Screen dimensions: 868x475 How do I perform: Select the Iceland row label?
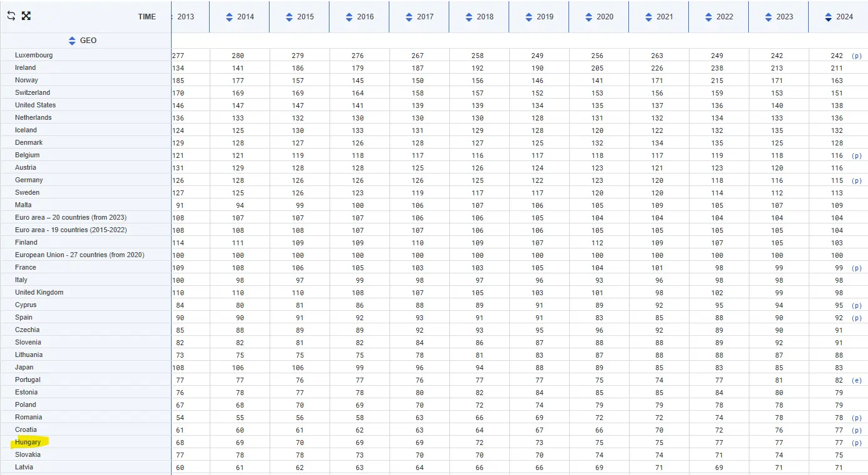point(26,130)
